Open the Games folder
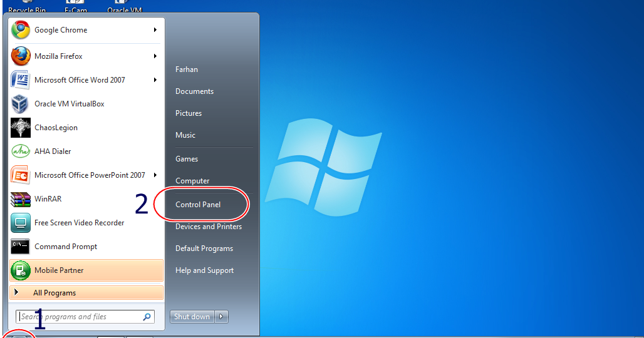The height and width of the screenshot is (338, 644). pos(187,159)
